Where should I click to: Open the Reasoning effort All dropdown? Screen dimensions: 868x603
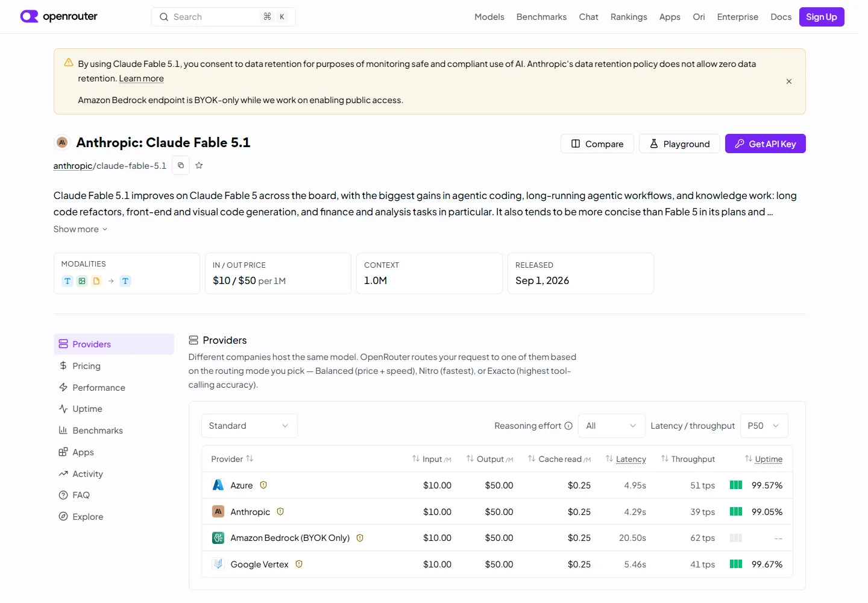pyautogui.click(x=611, y=426)
